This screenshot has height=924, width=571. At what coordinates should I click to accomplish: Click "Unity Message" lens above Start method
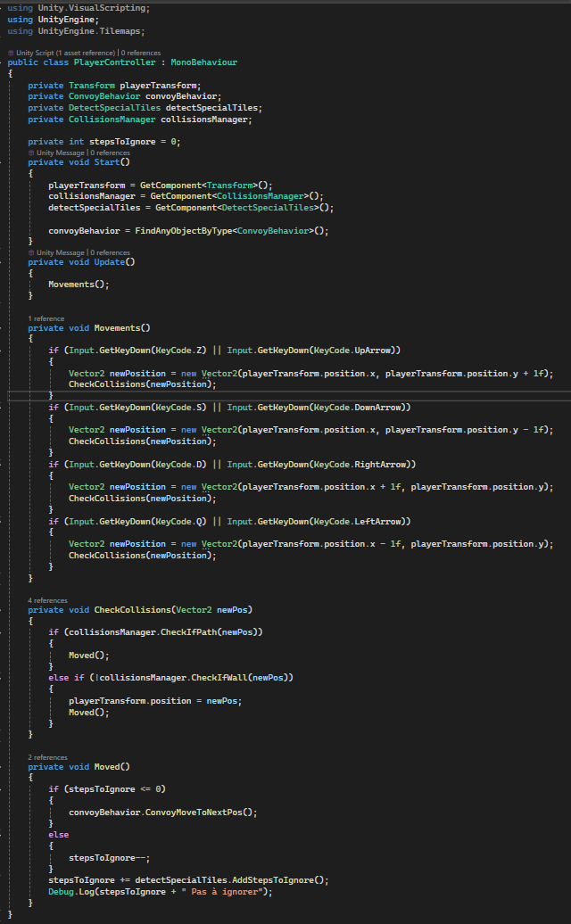[61, 153]
